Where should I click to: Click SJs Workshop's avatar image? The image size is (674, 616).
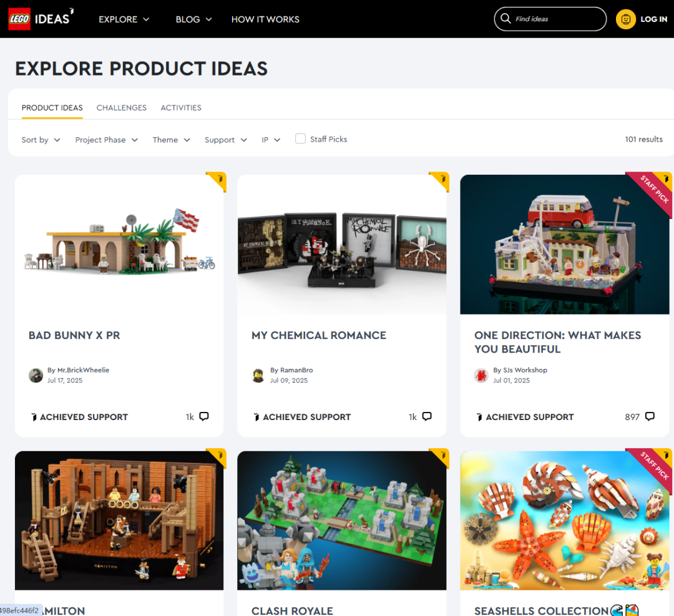(x=481, y=375)
